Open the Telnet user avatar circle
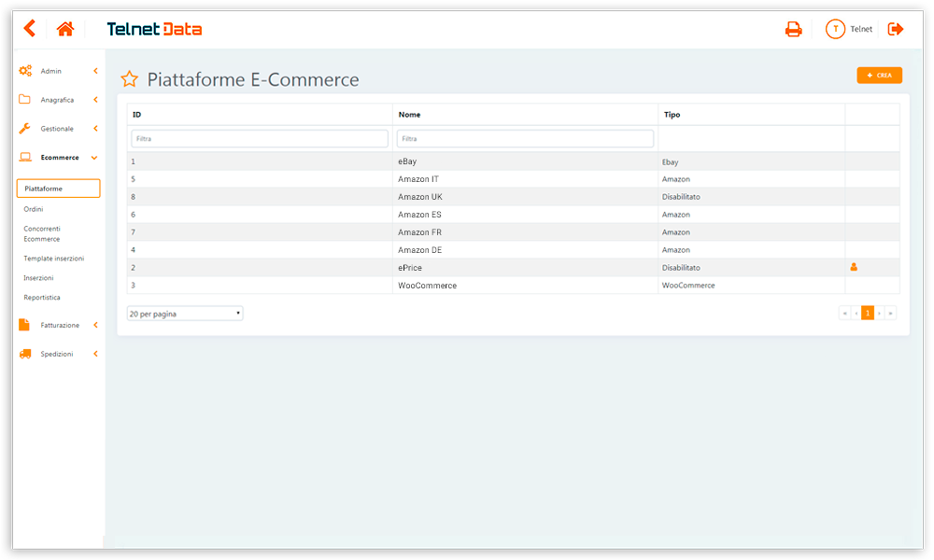This screenshot has height=560, width=934. pos(835,29)
